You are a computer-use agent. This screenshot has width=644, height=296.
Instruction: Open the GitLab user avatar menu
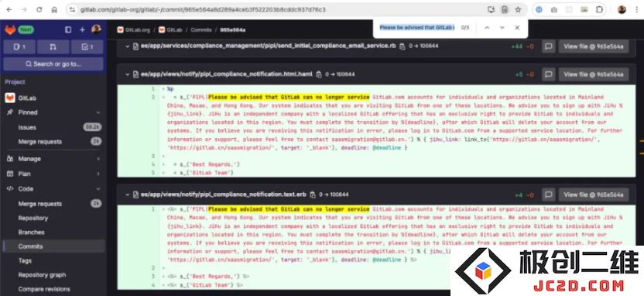pos(97,29)
